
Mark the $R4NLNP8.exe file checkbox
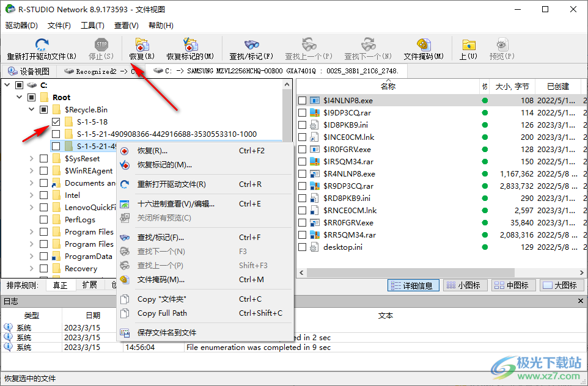[302, 174]
